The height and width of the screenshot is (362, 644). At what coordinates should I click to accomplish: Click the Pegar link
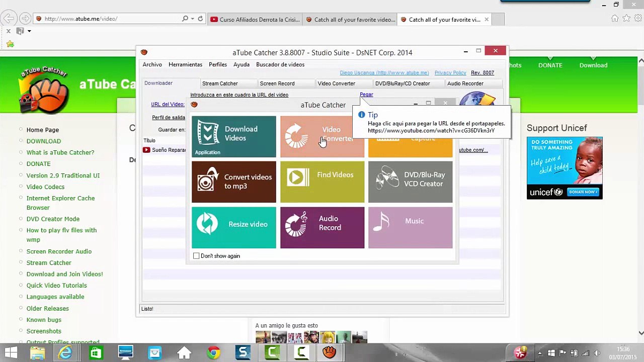coord(366,95)
